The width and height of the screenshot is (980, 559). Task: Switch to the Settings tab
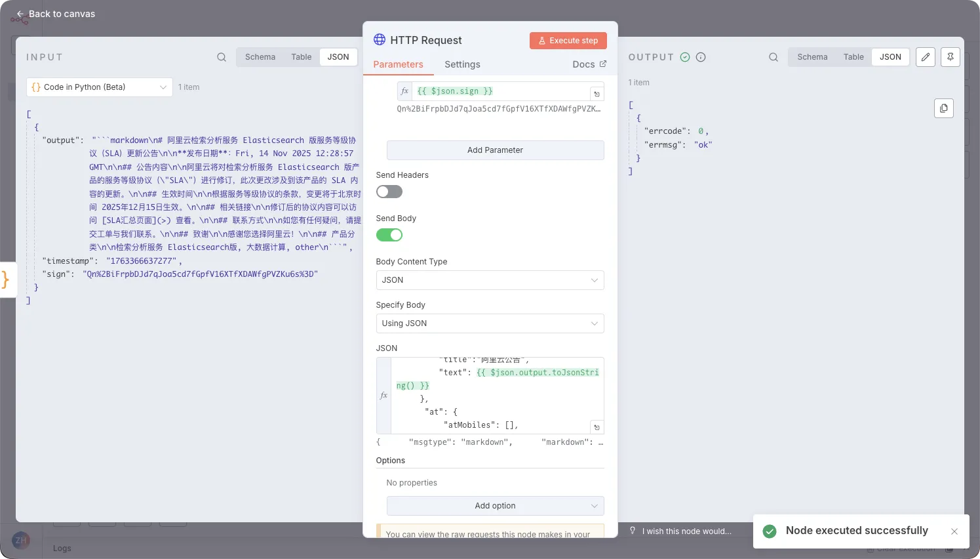tap(462, 64)
